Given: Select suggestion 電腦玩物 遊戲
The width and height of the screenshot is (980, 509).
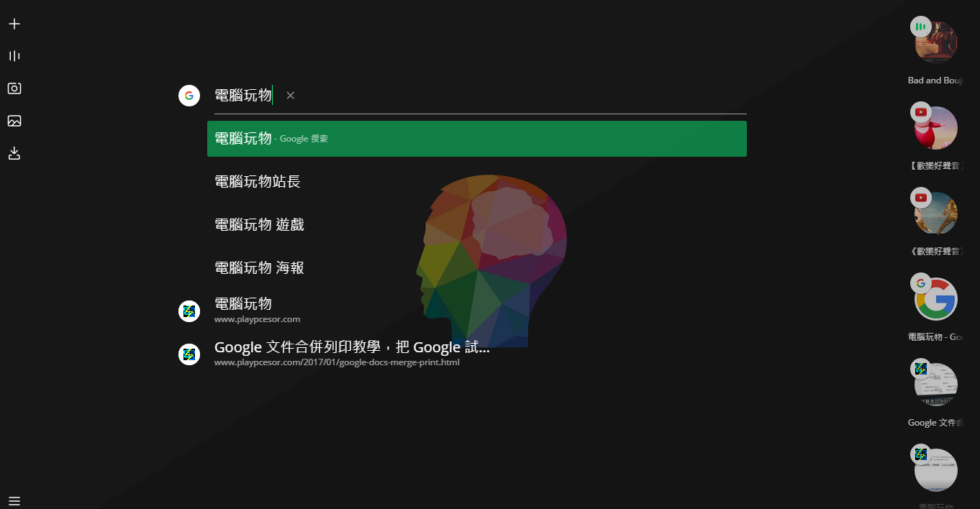Looking at the screenshot, I should [477, 225].
